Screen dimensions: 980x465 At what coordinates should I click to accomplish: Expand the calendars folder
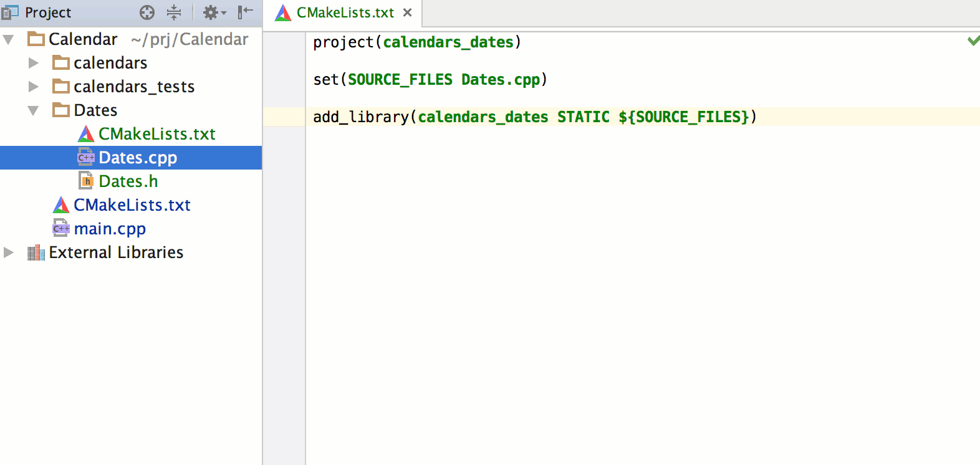34,63
